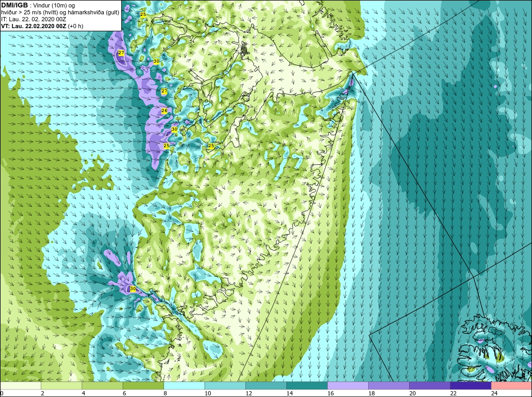The width and height of the screenshot is (532, 397).
Task: Click the legend scale number 20
Action: click(x=412, y=393)
